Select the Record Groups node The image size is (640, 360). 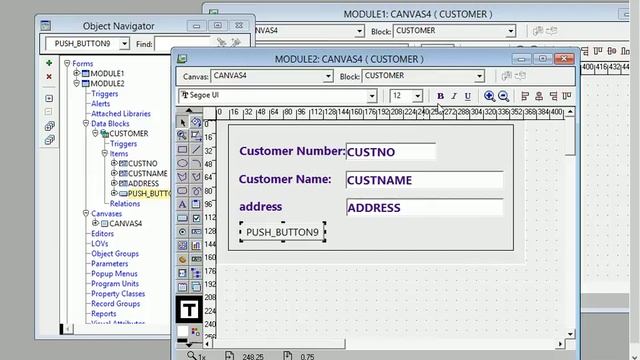[116, 304]
